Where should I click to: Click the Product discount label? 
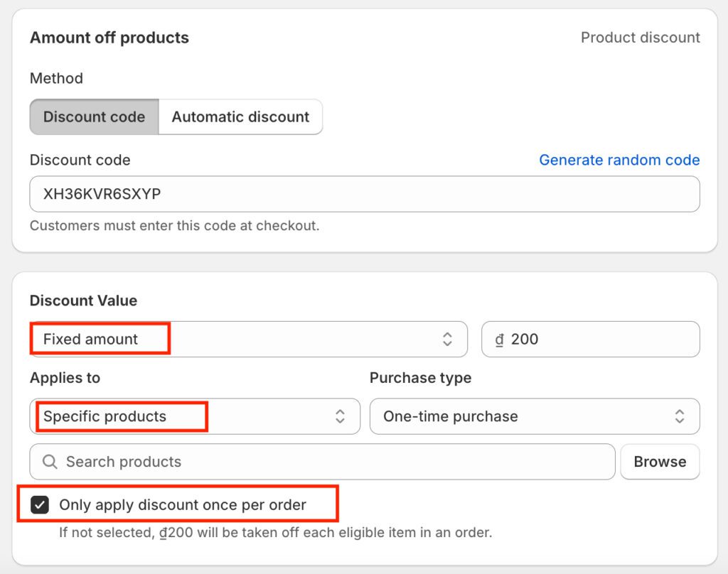pos(640,38)
